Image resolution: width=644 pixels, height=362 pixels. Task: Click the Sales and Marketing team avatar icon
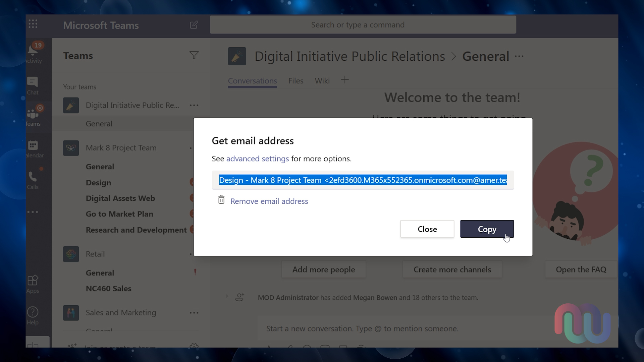point(71,313)
